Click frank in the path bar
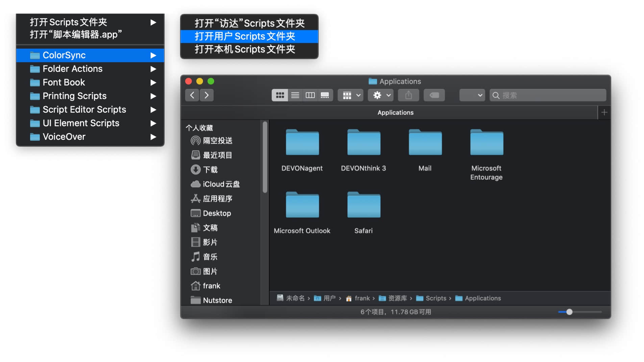 358,298
